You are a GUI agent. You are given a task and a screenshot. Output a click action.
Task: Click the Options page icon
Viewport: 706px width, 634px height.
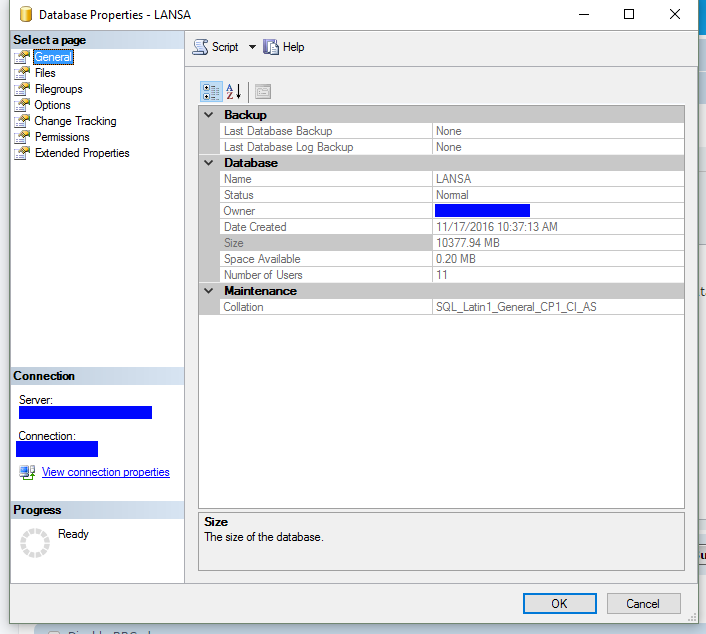tap(22, 105)
